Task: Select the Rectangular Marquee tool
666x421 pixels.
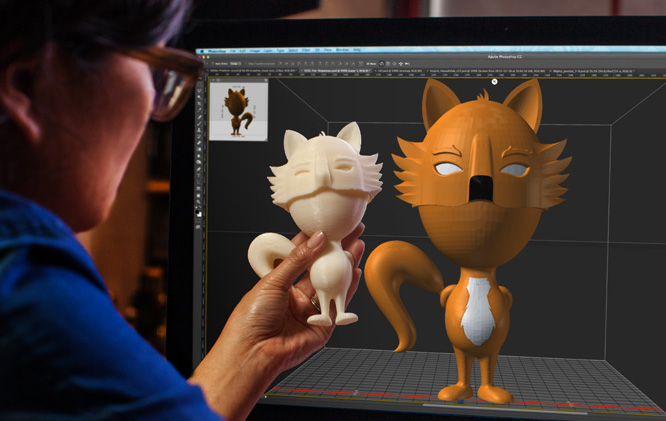Action: point(199,96)
